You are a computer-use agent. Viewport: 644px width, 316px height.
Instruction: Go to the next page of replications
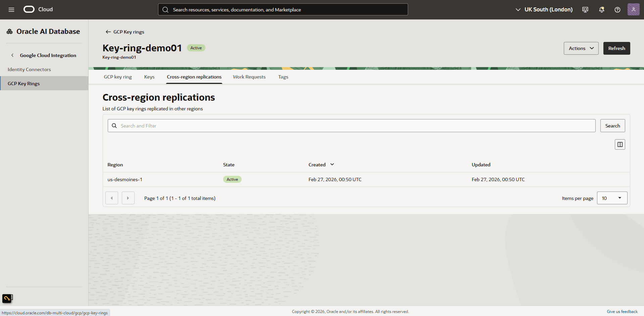coord(128,198)
